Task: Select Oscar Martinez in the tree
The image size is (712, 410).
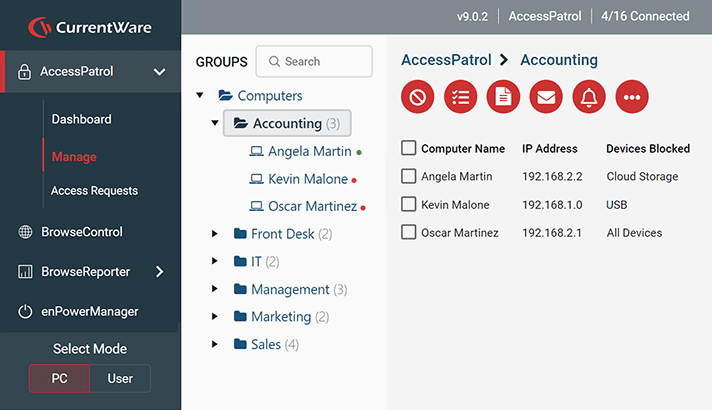Action: pos(312,207)
